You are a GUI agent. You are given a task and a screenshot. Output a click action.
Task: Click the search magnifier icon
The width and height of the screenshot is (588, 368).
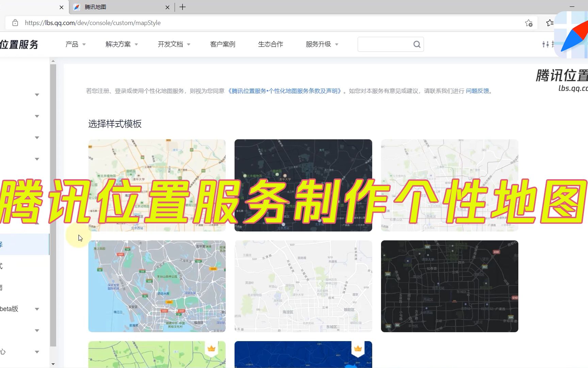point(417,44)
